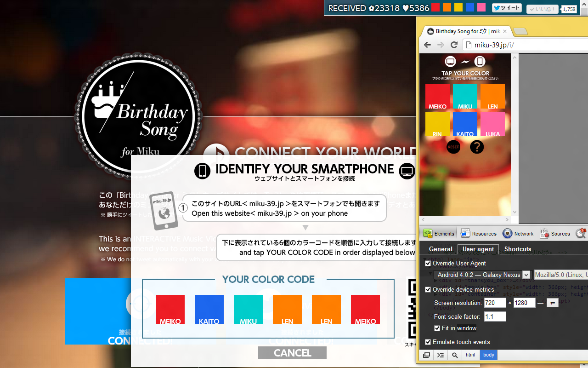The image size is (588, 368).
Task: Click the dock/undock DevTools icon
Action: 426,355
